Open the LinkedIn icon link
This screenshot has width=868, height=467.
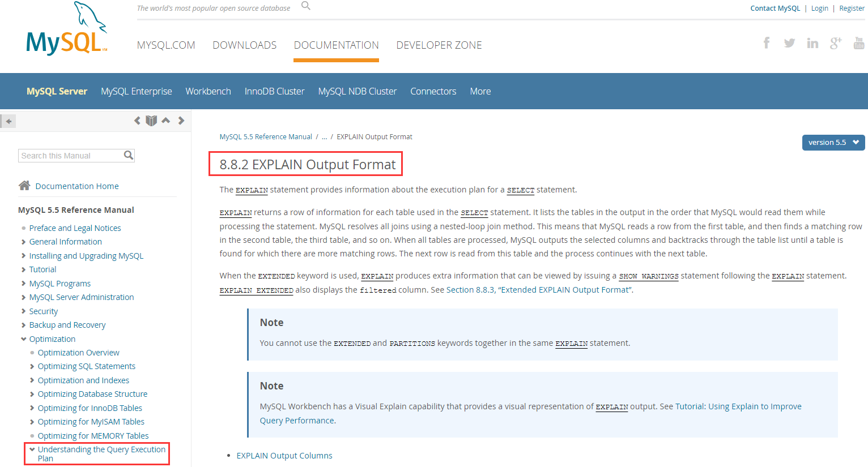(812, 43)
